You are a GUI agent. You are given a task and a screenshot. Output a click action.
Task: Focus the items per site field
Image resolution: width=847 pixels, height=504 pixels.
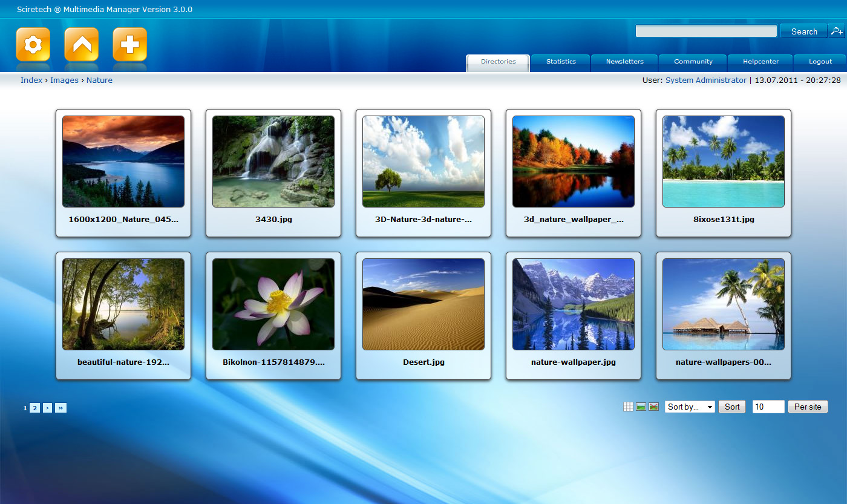pos(768,407)
